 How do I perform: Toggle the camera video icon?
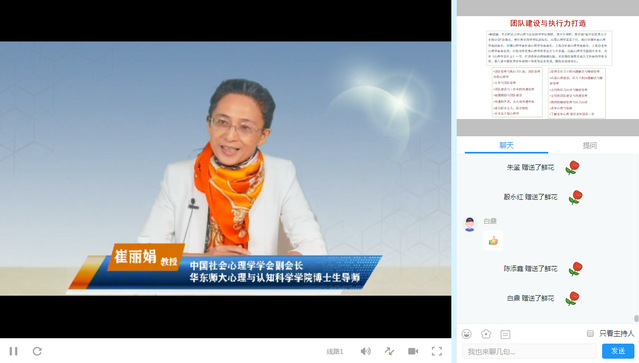click(x=413, y=351)
